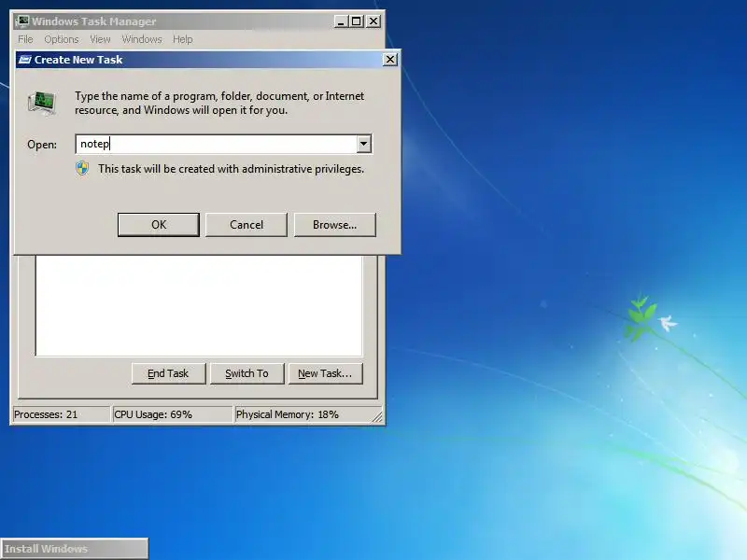747x560 pixels.
Task: Click Switch To in Task Manager
Action: [247, 373]
